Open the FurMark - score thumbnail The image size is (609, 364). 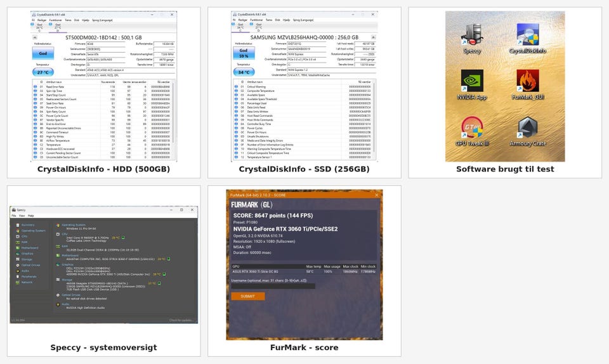304,271
